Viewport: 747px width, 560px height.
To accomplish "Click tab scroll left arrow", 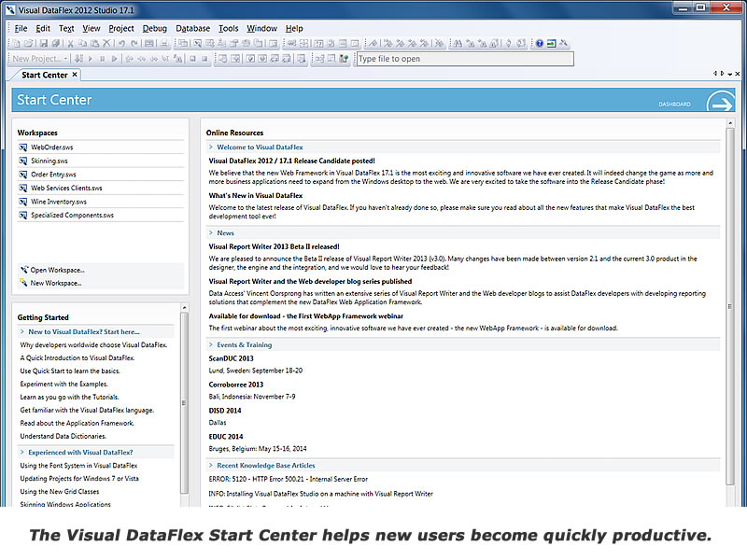I will 715,74.
